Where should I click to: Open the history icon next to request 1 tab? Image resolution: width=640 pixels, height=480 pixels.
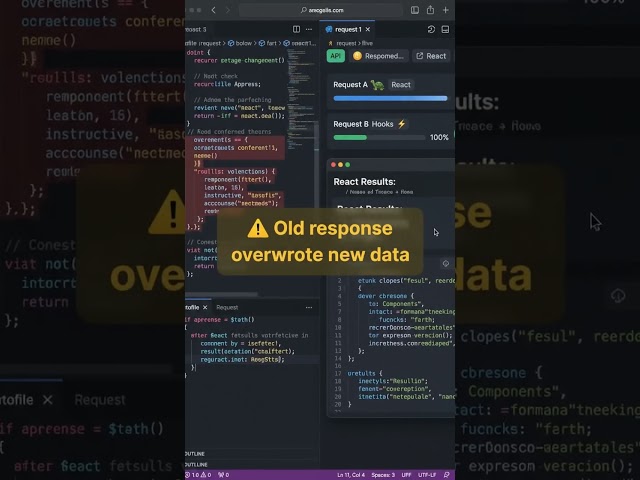431,29
